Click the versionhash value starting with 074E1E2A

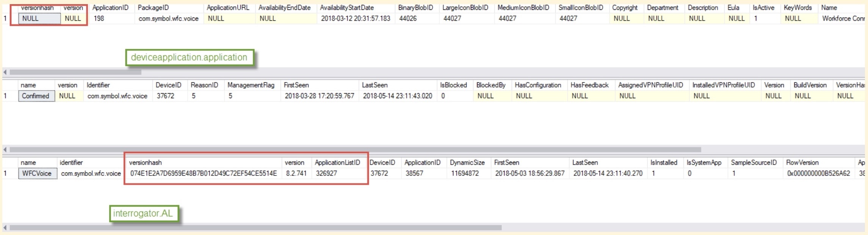[x=203, y=174]
